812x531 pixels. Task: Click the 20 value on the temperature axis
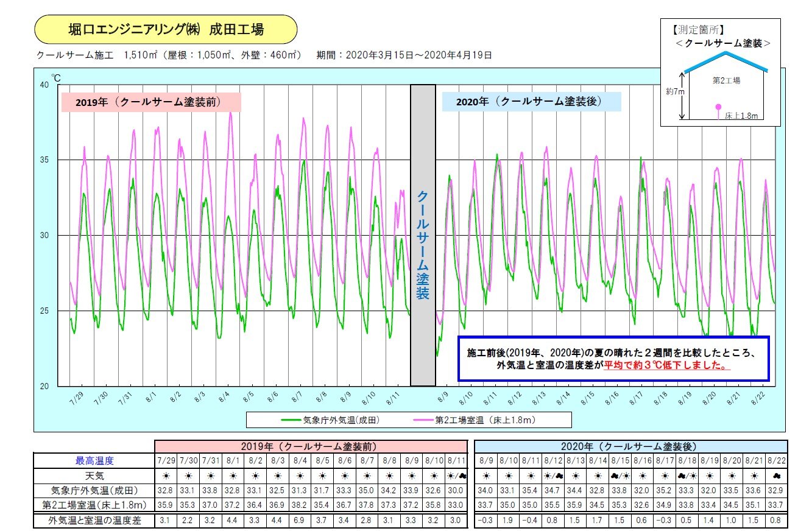[44, 386]
